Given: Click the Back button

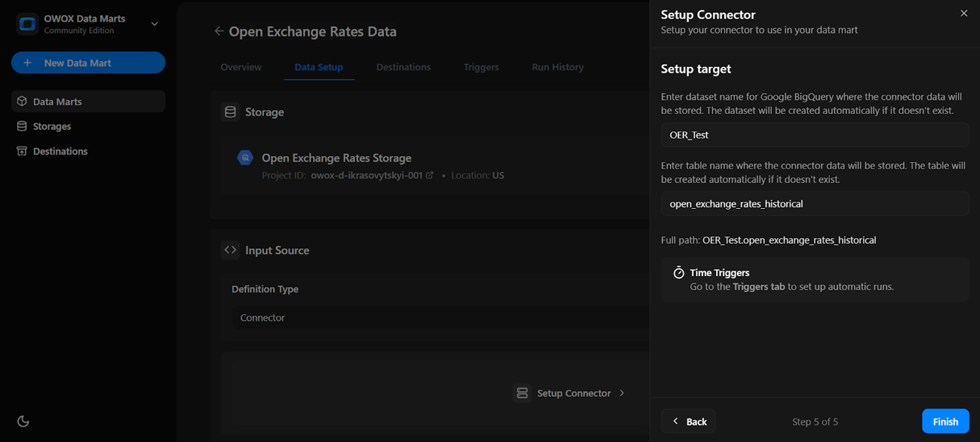Looking at the screenshot, I should (x=688, y=421).
